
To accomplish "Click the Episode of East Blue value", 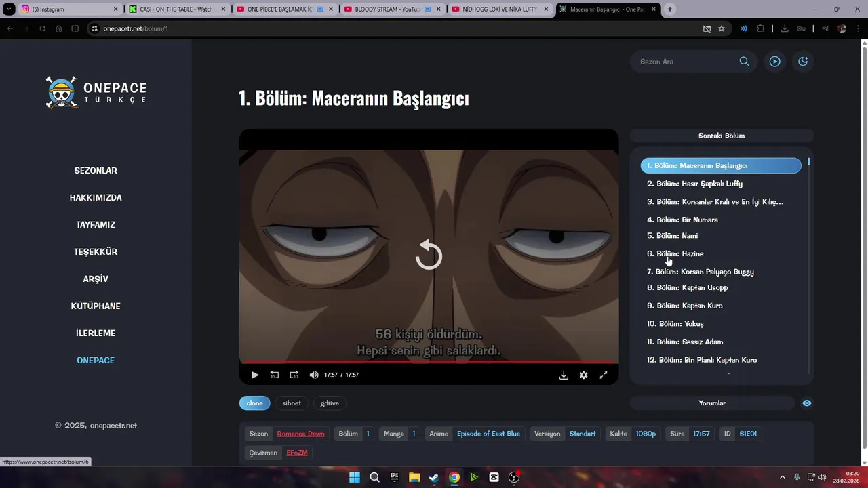I will 488,434.
